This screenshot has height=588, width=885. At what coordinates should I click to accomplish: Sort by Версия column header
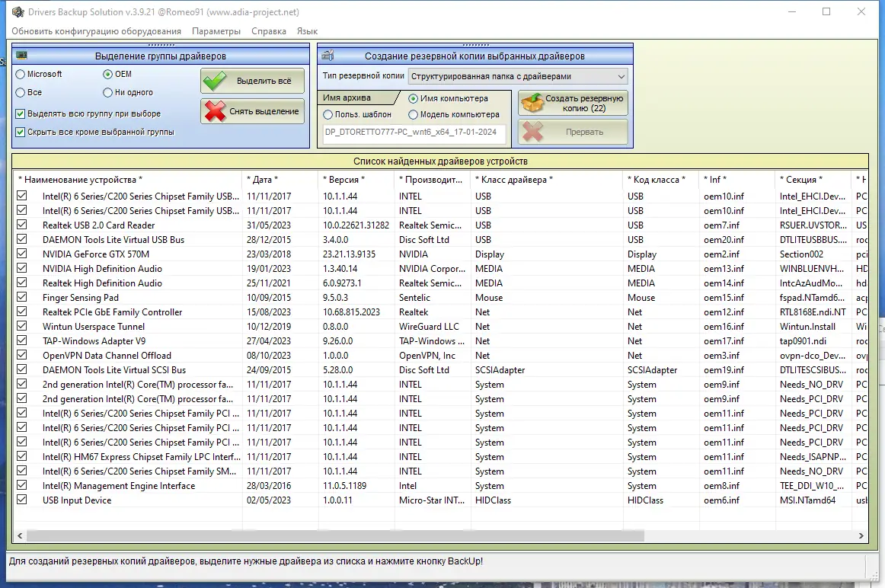pos(356,180)
